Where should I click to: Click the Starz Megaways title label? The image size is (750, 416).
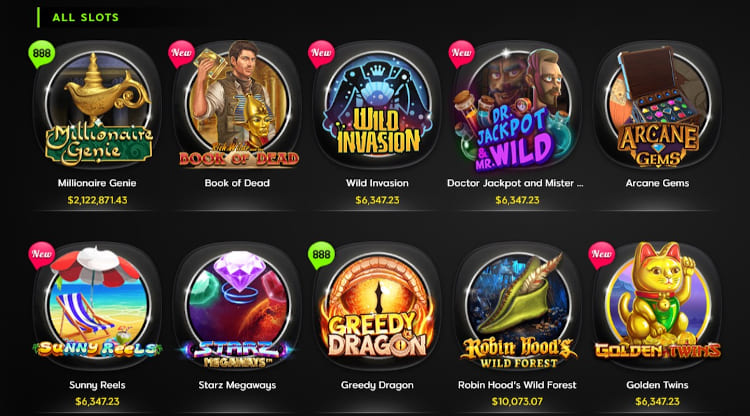pyautogui.click(x=237, y=385)
